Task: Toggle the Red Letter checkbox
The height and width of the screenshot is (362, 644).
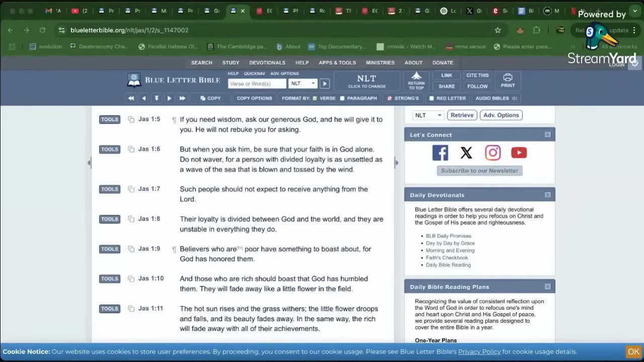Action: (x=431, y=98)
